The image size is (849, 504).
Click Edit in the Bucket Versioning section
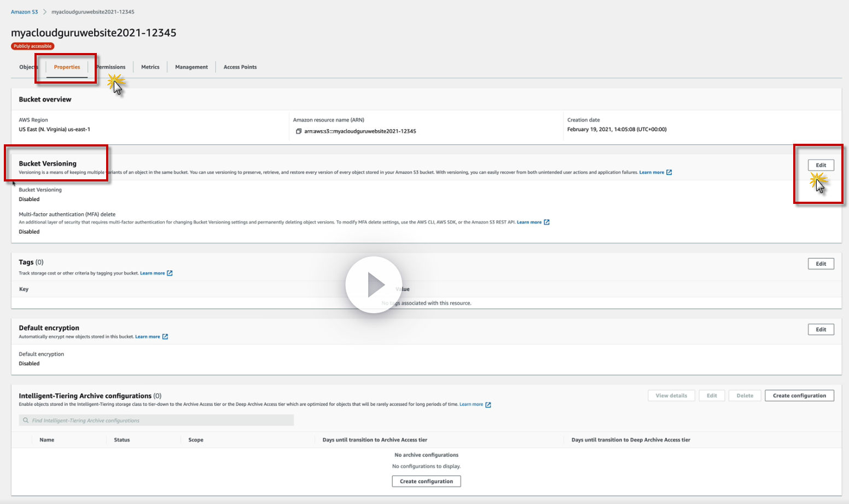[x=821, y=165]
